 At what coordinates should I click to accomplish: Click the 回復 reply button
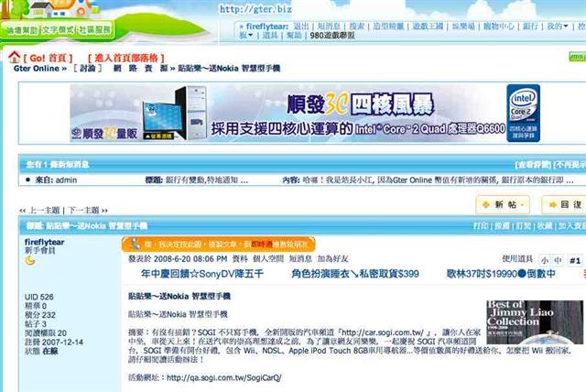[565, 204]
